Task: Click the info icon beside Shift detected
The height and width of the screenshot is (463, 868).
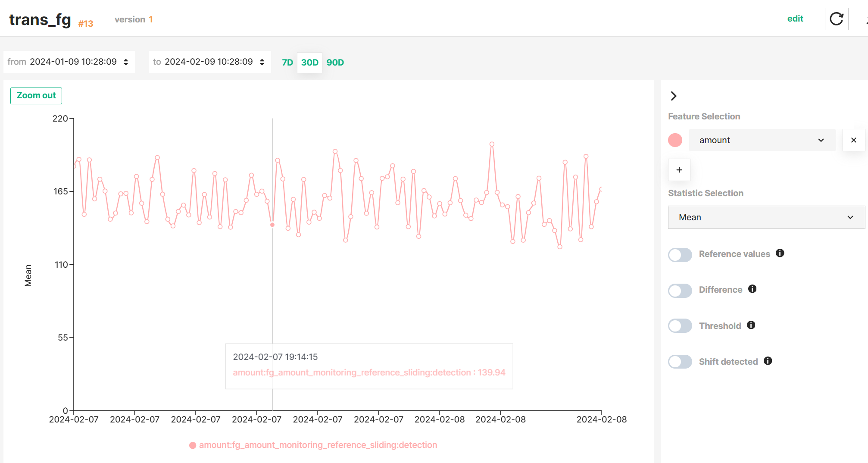Action: click(x=768, y=361)
